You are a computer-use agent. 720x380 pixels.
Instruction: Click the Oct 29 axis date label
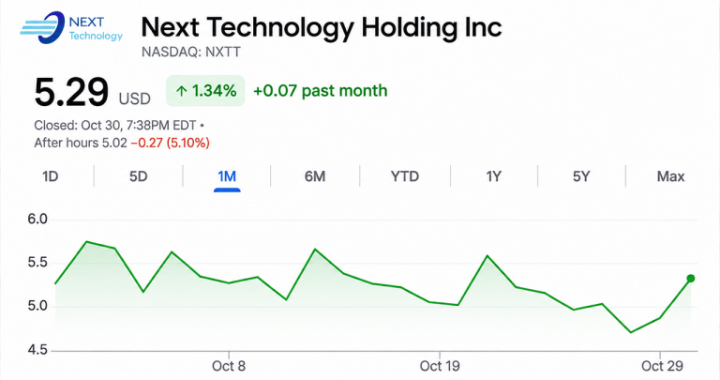point(662,366)
